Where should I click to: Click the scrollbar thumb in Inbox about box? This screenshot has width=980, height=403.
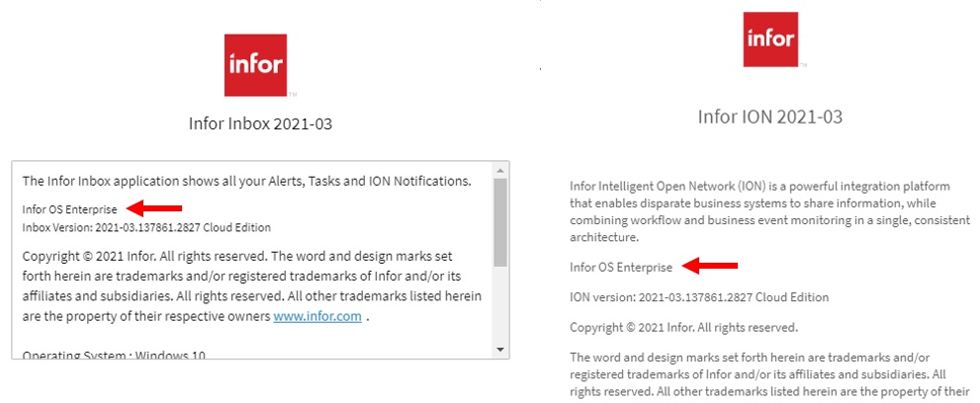[x=500, y=222]
